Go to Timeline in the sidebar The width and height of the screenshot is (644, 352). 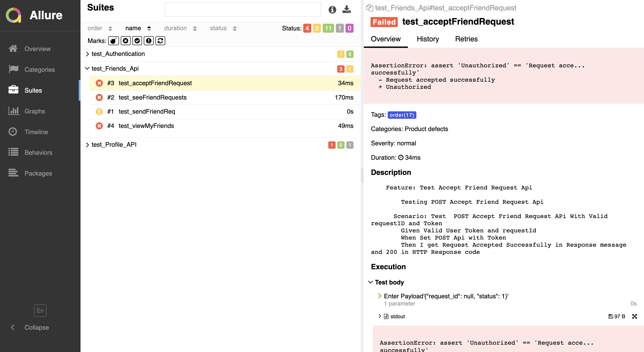[40, 132]
